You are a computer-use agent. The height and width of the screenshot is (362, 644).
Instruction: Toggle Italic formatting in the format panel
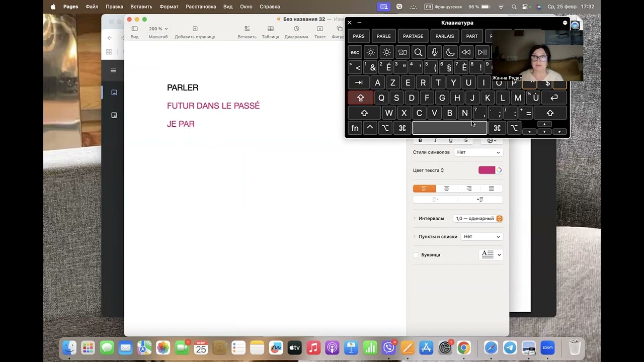click(435, 141)
